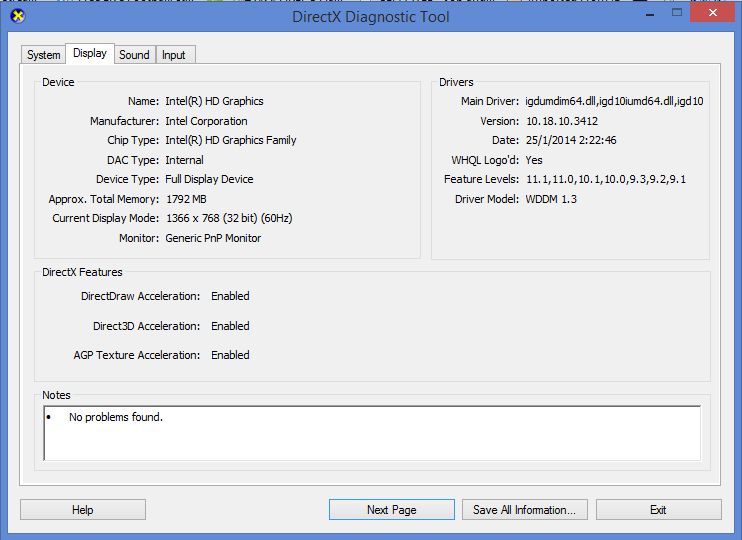Image resolution: width=742 pixels, height=540 pixels.
Task: Click the 'Notes' group label
Action: (56, 395)
